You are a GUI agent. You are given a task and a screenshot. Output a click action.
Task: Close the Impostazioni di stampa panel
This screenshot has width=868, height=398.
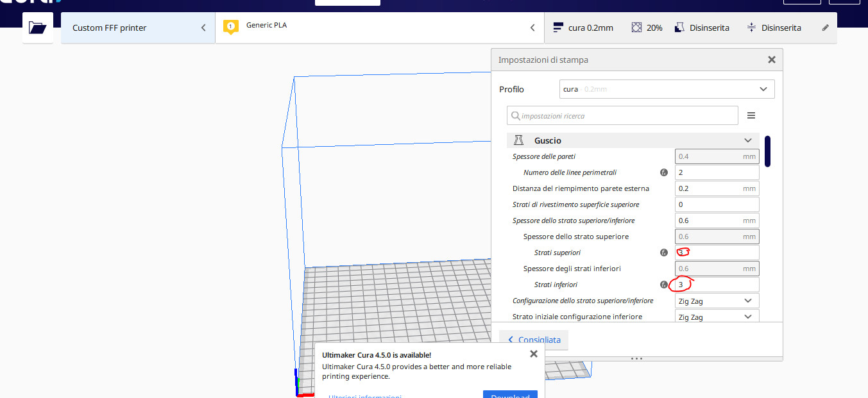pos(772,60)
